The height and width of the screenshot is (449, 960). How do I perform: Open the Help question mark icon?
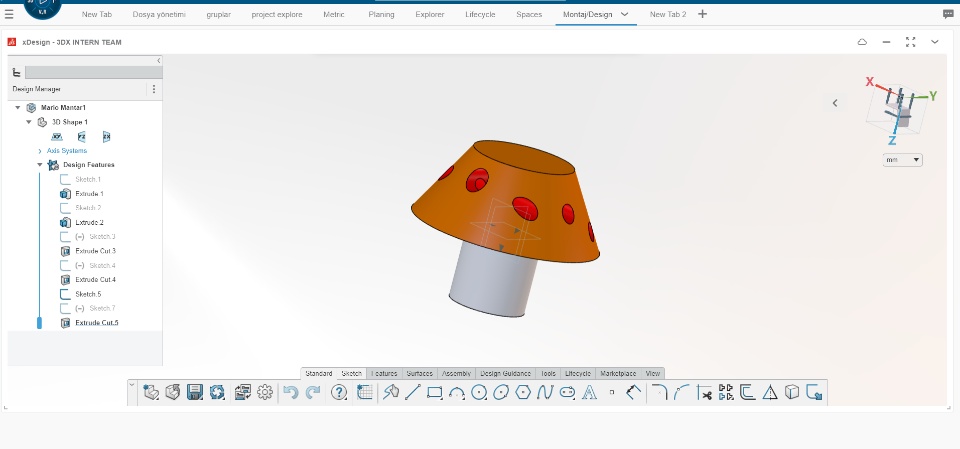[339, 392]
